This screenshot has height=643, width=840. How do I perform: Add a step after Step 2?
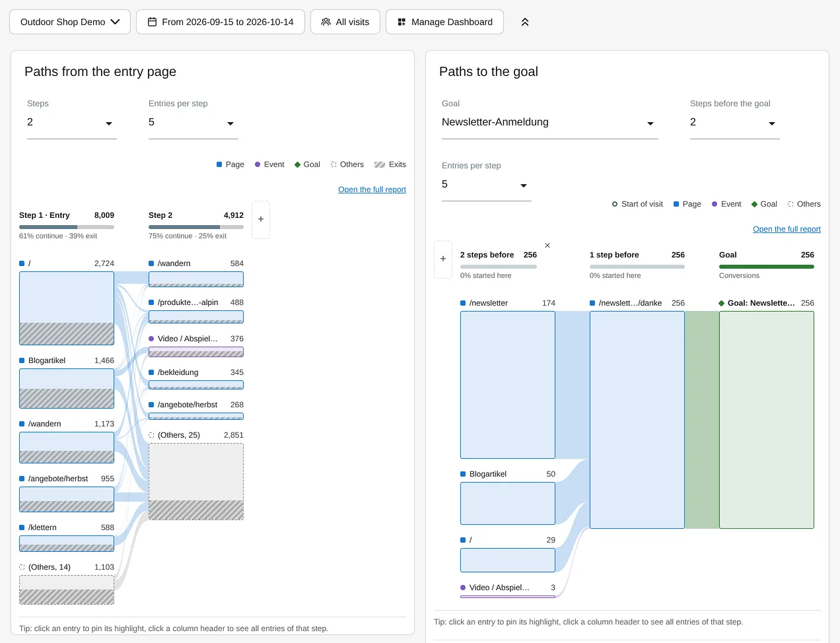261,219
